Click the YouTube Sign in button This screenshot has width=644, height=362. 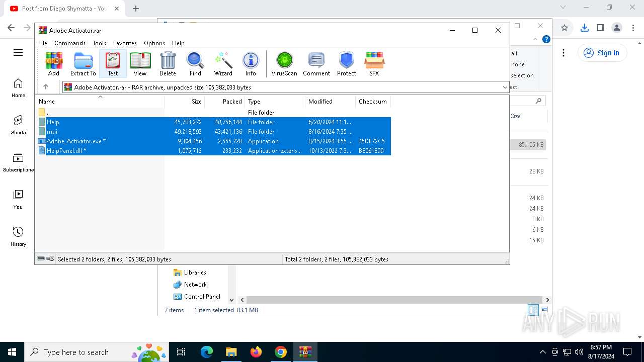[x=602, y=53]
